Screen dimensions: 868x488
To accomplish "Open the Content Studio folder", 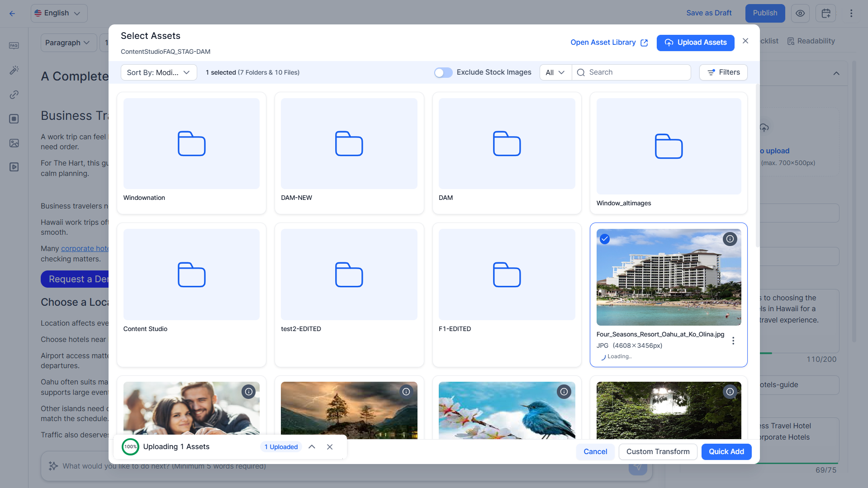I will (x=191, y=294).
